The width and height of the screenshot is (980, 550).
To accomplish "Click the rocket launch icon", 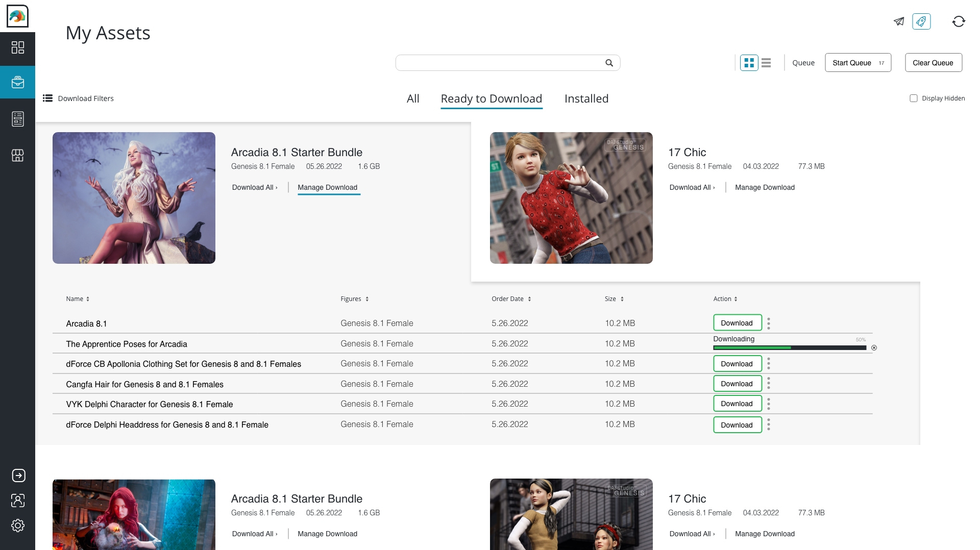I will pos(921,21).
